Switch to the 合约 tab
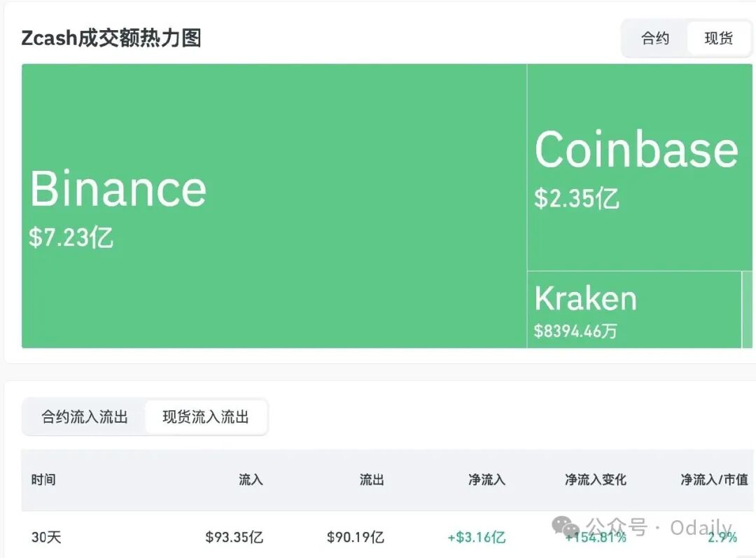Screen dimensions: 756x558 tap(654, 39)
